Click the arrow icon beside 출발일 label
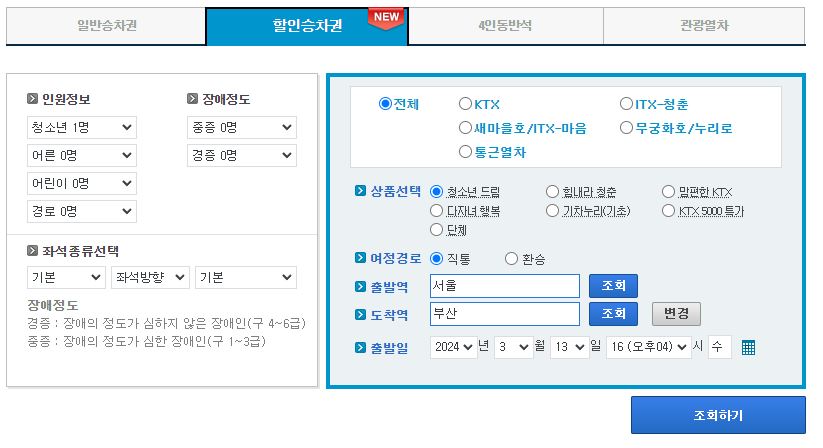This screenshot has width=823, height=448. 360,347
